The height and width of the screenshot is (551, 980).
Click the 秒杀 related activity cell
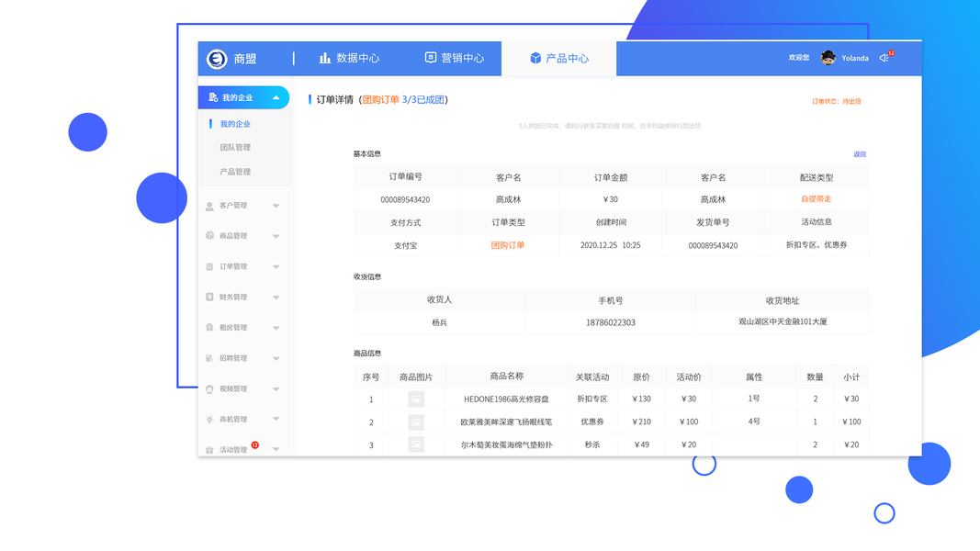pos(591,444)
